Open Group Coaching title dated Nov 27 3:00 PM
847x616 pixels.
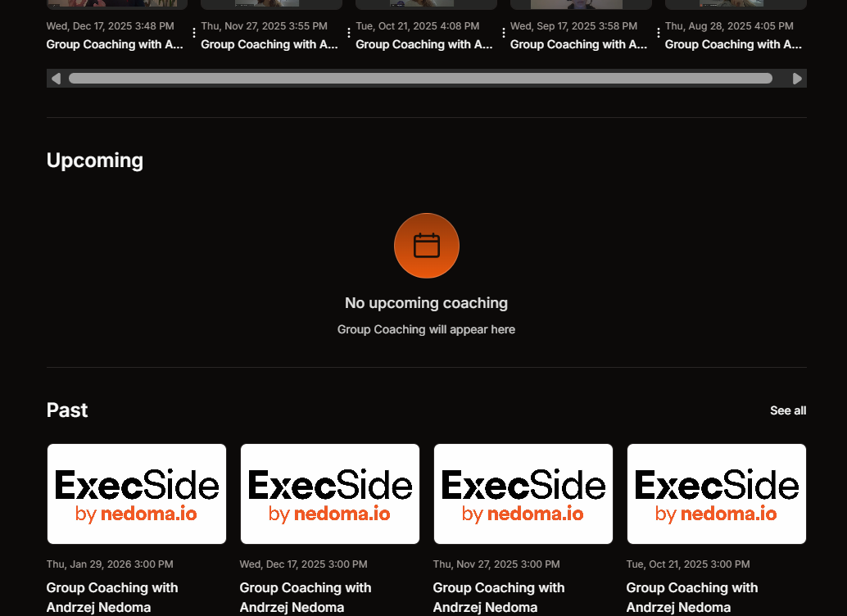499,597
